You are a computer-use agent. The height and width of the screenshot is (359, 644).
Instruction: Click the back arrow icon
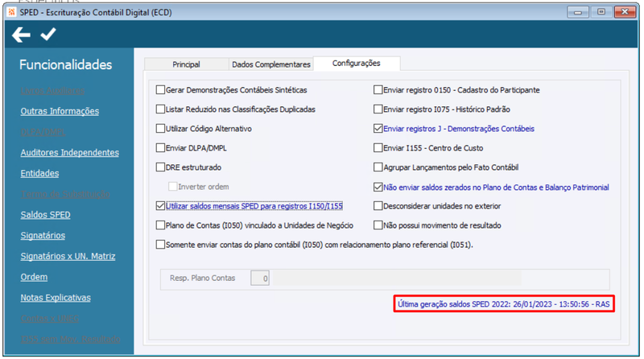tap(21, 35)
